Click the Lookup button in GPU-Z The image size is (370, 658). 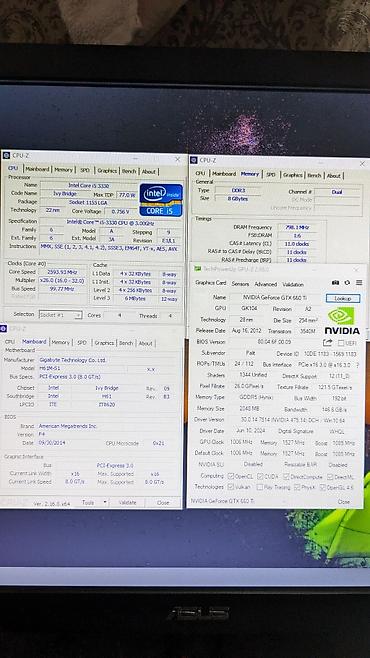pos(343,298)
